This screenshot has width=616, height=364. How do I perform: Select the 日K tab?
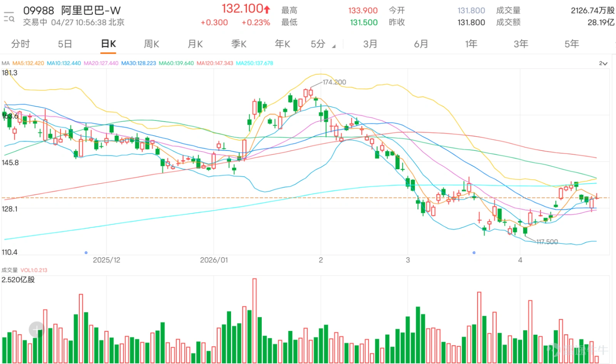(x=109, y=44)
